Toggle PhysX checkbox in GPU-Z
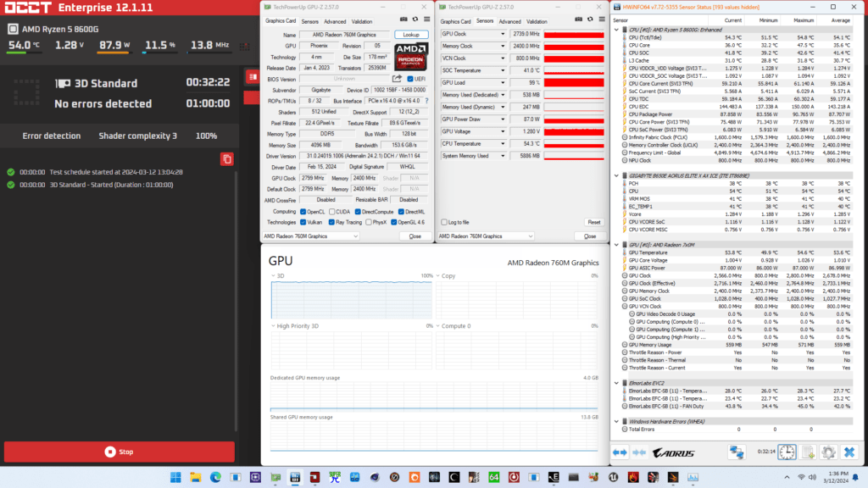 pyautogui.click(x=368, y=223)
